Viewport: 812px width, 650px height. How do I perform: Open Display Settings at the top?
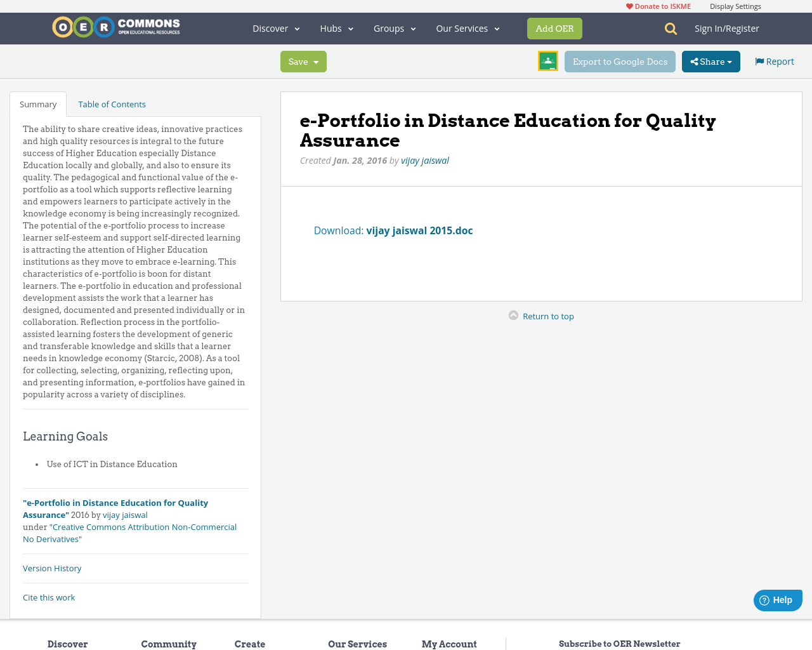click(735, 5)
